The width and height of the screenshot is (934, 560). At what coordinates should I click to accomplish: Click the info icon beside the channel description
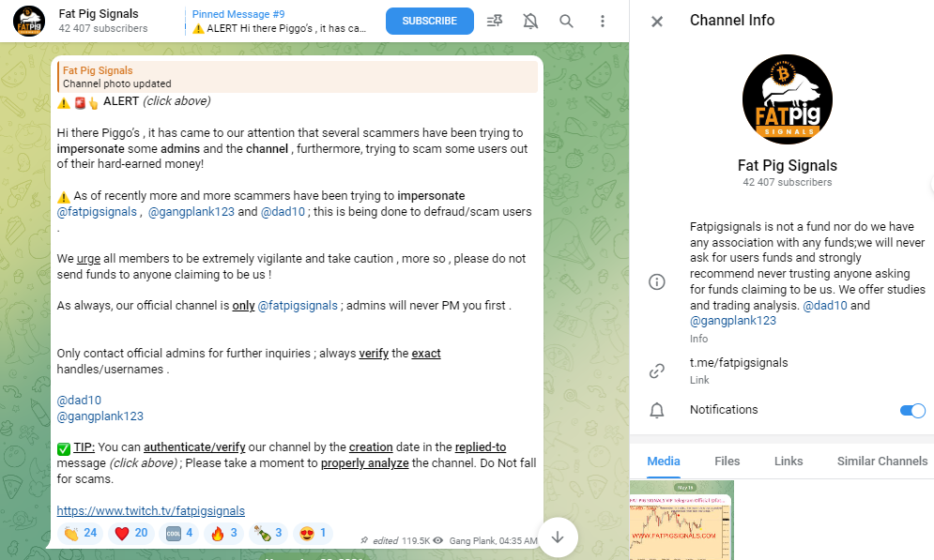point(657,281)
